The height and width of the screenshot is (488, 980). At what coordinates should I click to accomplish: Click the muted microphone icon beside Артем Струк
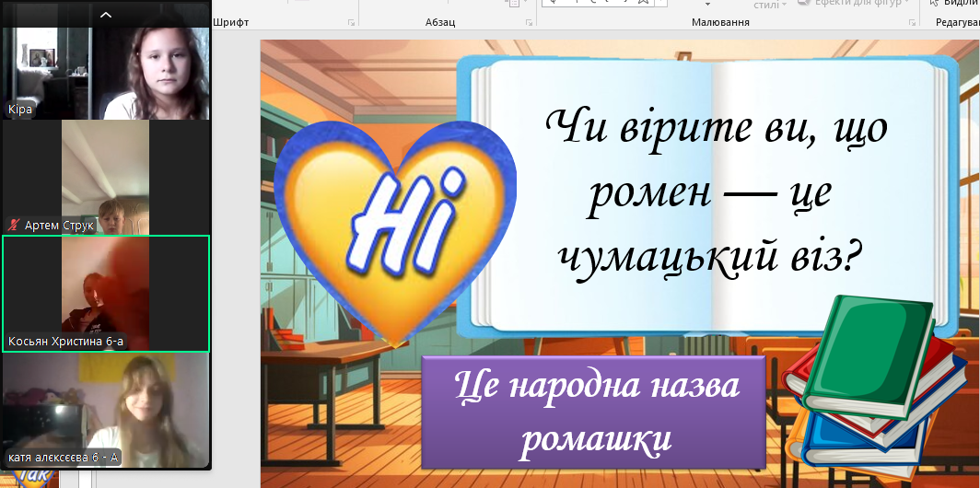(13, 225)
